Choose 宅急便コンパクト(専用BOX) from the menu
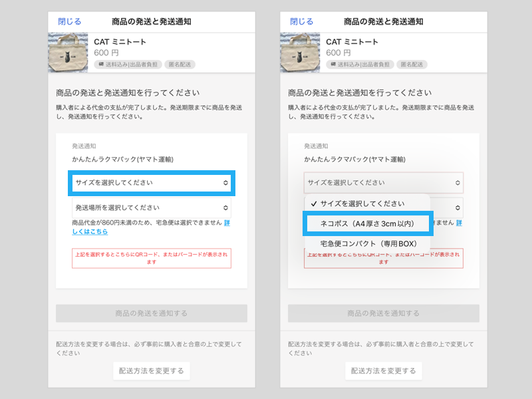The image size is (532, 399). [368, 243]
